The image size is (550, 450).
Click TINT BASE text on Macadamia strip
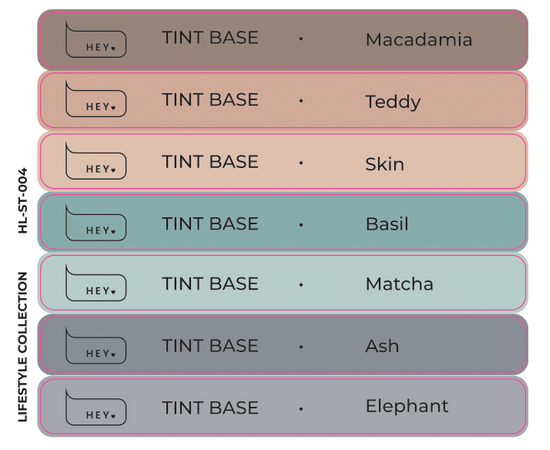[x=210, y=38]
